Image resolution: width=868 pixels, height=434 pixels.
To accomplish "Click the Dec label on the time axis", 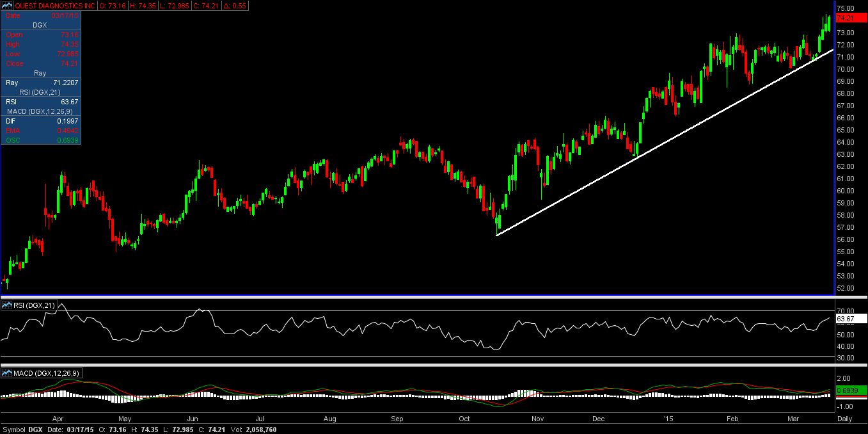I will pos(599,419).
